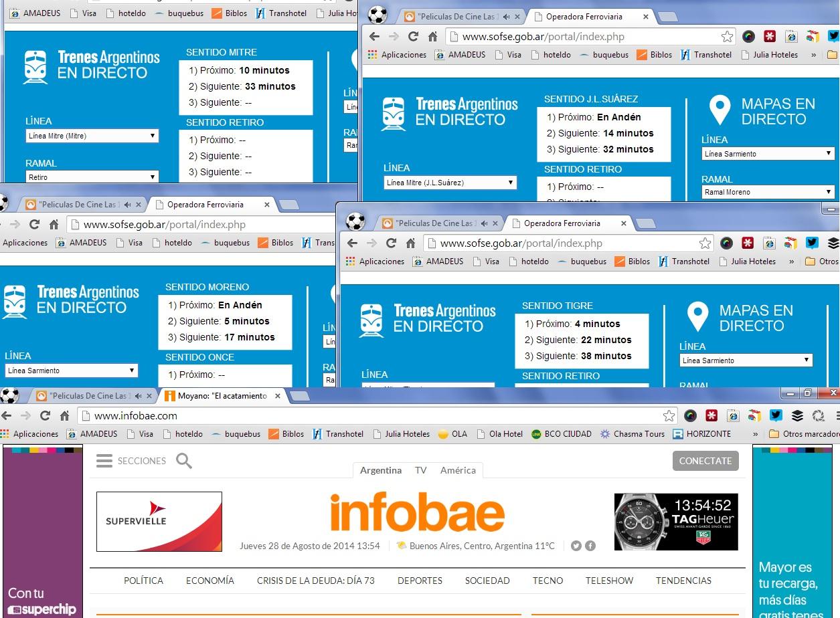Mute speaker on Peliculas tab, J.L.Suárez window

[x=506, y=17]
